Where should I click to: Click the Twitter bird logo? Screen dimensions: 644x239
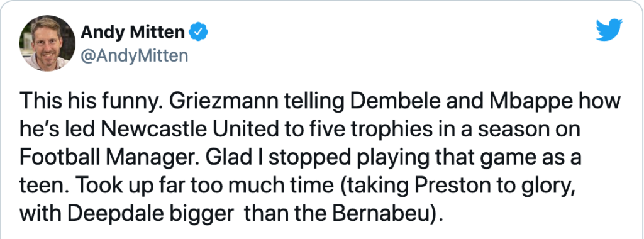(609, 30)
